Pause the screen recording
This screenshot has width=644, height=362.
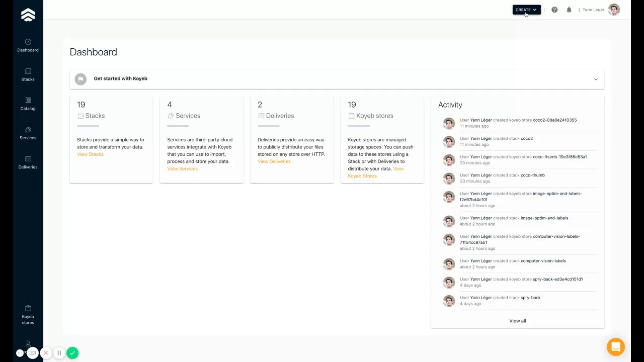tap(59, 353)
